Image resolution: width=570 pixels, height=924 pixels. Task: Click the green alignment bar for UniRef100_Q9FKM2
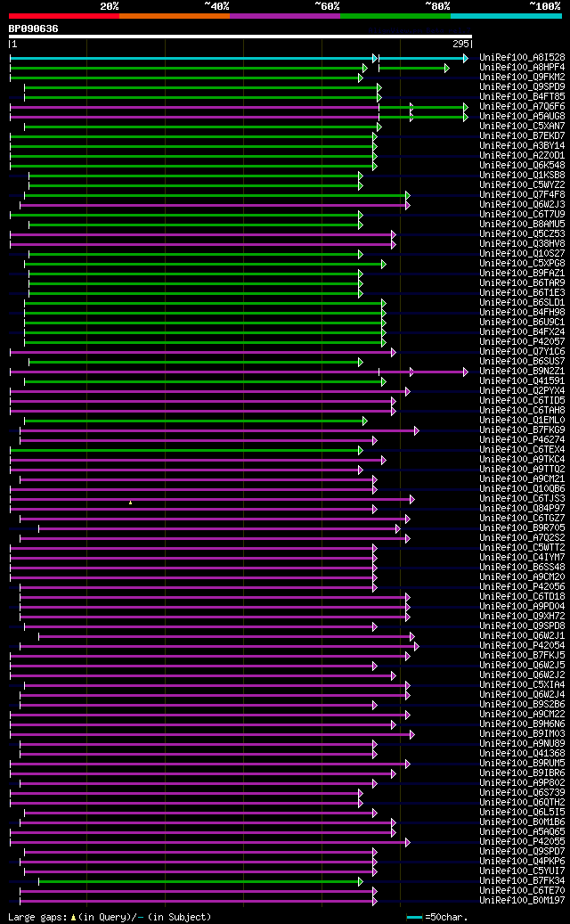[x=186, y=78]
